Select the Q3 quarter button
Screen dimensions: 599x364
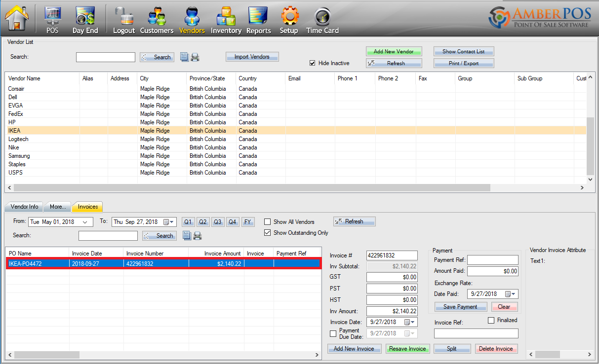[x=218, y=222]
